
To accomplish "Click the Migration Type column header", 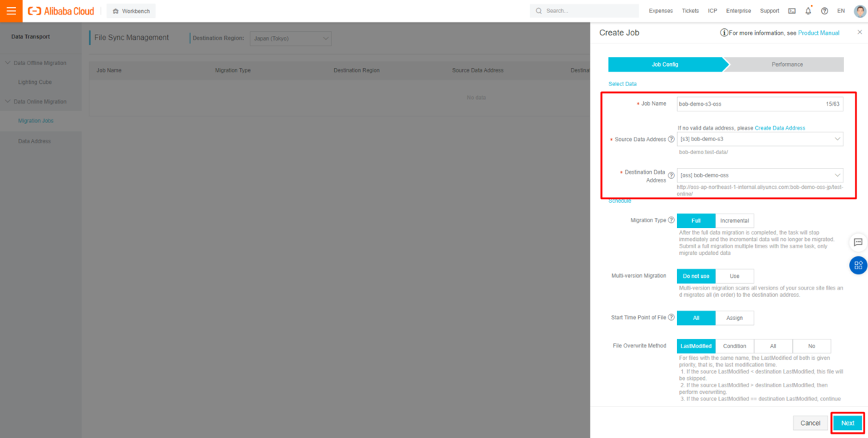I will pyautogui.click(x=233, y=70).
